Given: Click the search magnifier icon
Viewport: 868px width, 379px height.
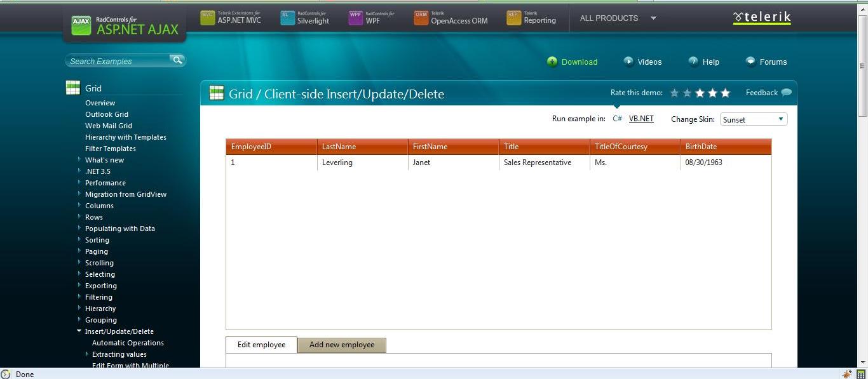Looking at the screenshot, I should [x=177, y=60].
